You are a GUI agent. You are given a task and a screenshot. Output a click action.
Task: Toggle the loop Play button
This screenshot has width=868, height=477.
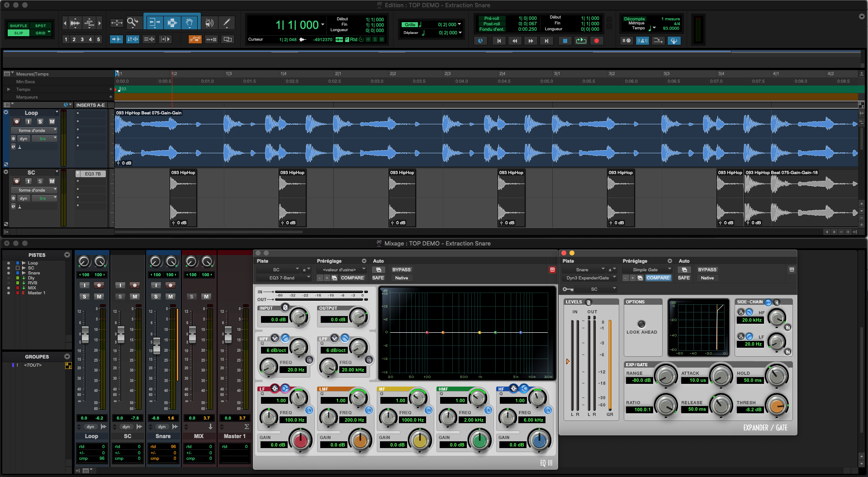tap(581, 41)
